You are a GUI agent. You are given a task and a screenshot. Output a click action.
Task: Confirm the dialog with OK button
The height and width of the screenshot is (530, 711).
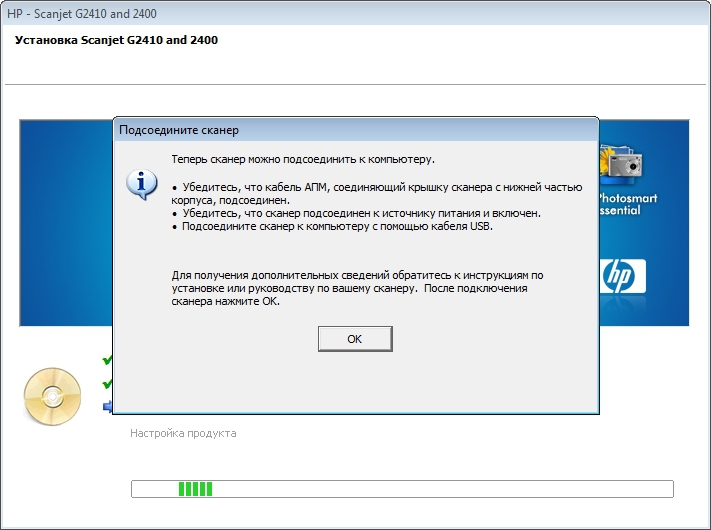355,339
